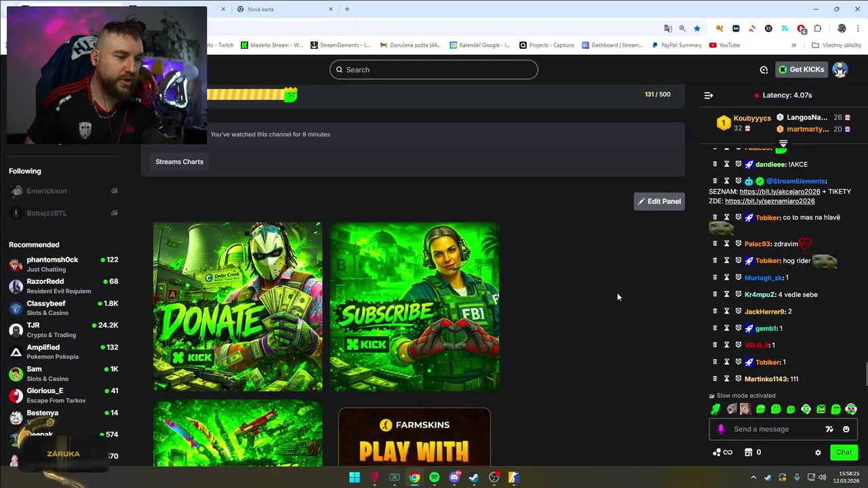Click the Windows Start button
This screenshot has width=868, height=488.
point(355,477)
